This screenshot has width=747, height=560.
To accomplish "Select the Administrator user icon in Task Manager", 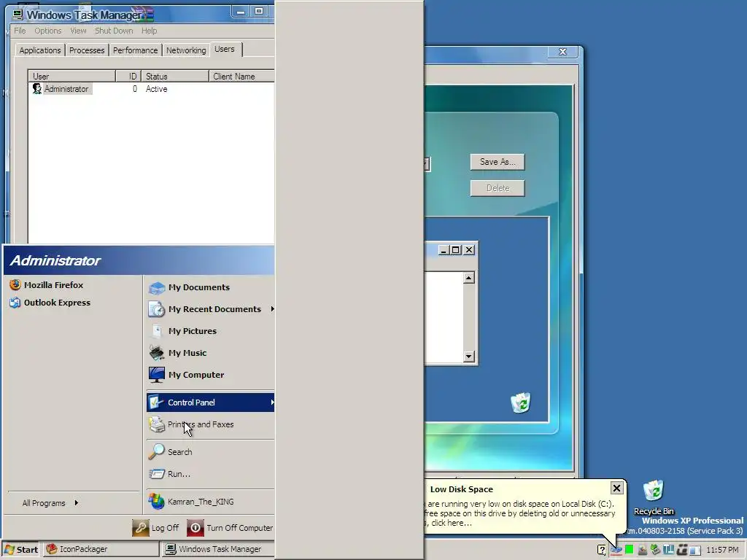I will 36,88.
